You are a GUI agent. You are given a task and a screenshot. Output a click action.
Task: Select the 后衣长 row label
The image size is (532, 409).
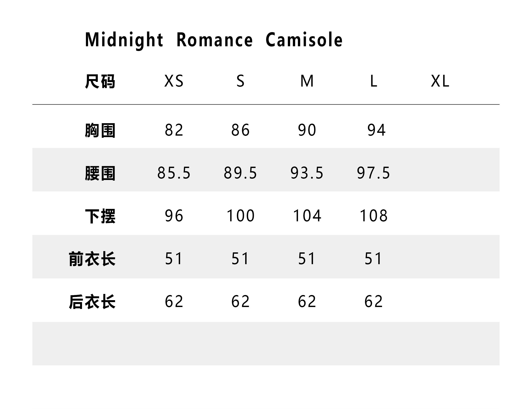92,302
